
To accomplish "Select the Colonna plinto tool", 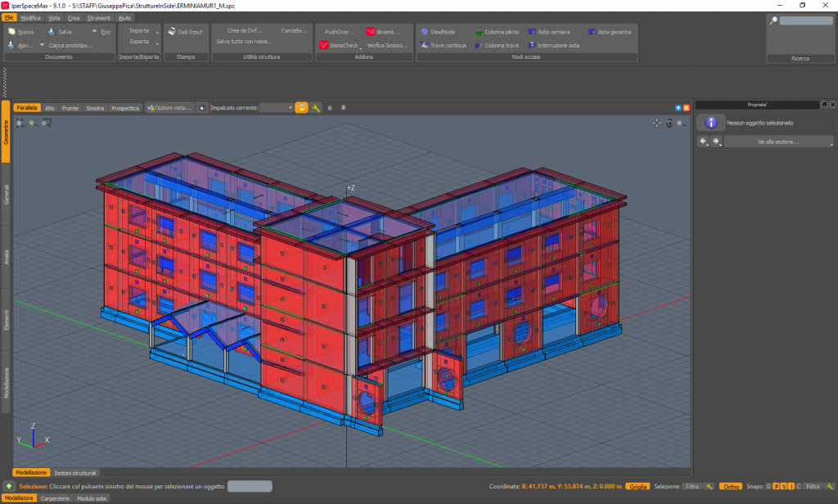I will [x=501, y=32].
